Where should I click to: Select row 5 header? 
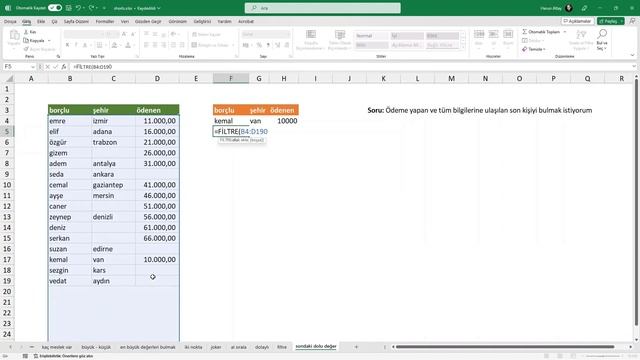coord(7,131)
